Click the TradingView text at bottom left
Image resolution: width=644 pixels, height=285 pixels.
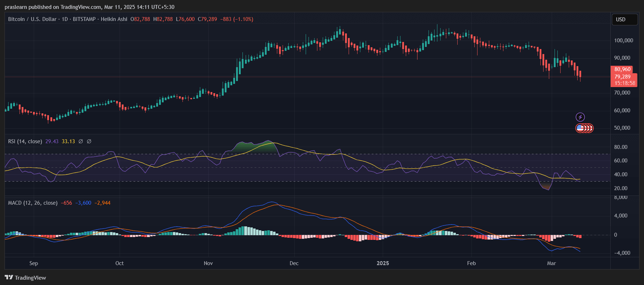pyautogui.click(x=30, y=278)
